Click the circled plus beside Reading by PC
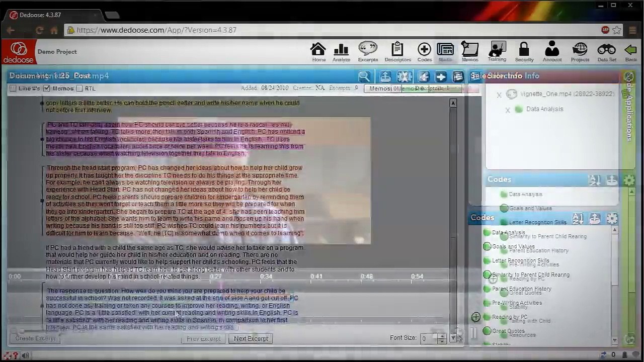The width and height of the screenshot is (644, 362). coord(475,317)
